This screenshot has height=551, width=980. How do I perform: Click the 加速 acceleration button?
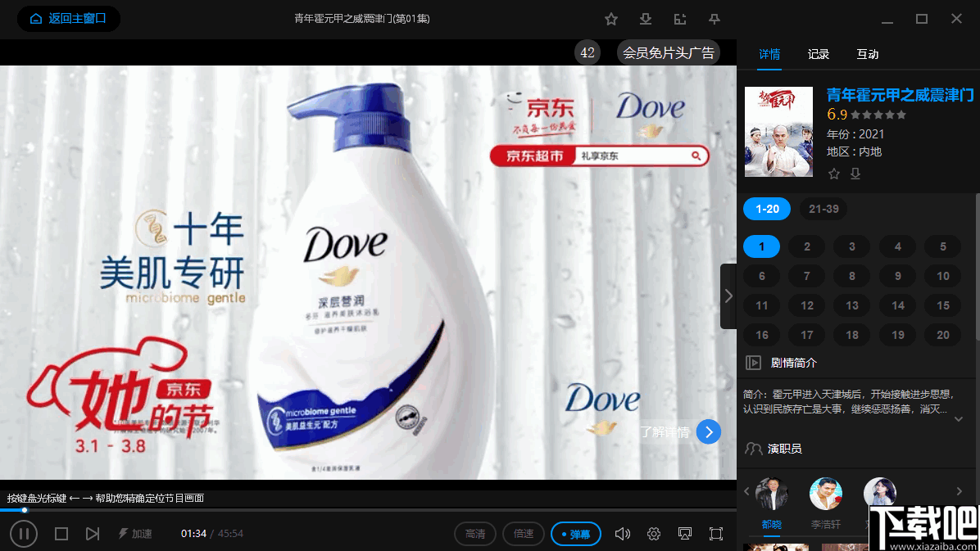(136, 534)
